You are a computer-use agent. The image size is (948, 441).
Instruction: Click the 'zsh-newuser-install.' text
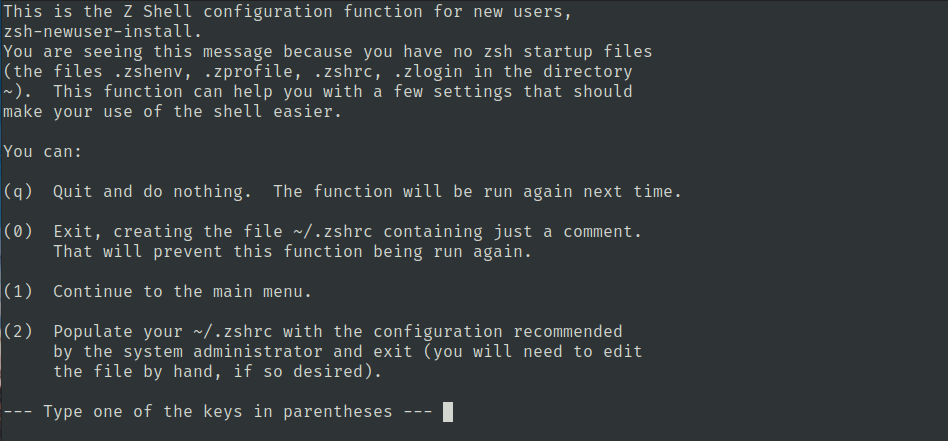coord(103,31)
